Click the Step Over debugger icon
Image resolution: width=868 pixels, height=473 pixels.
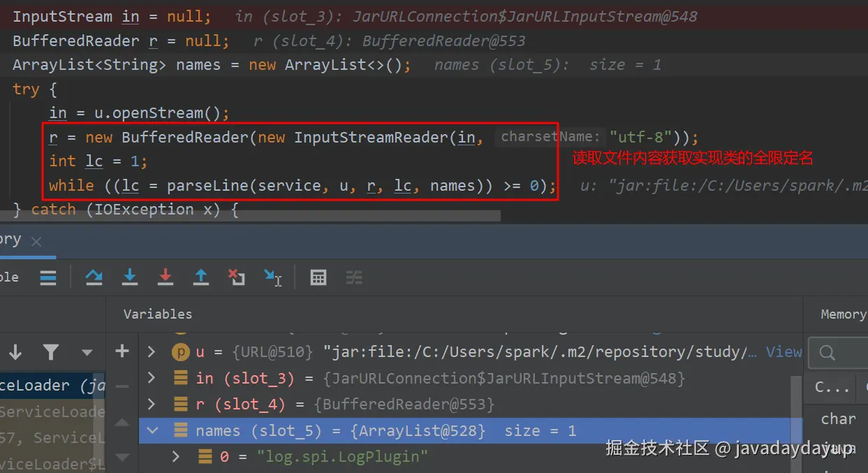[94, 277]
